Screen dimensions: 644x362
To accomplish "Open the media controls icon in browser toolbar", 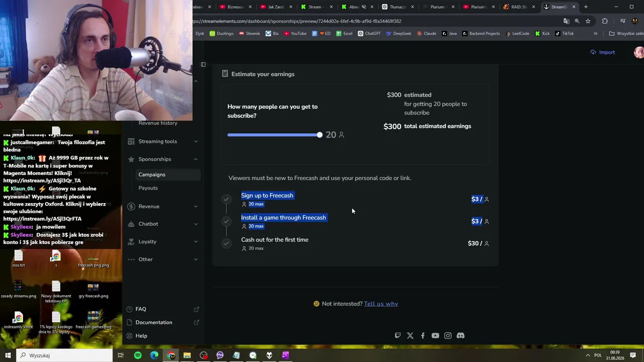I will click(x=623, y=21).
